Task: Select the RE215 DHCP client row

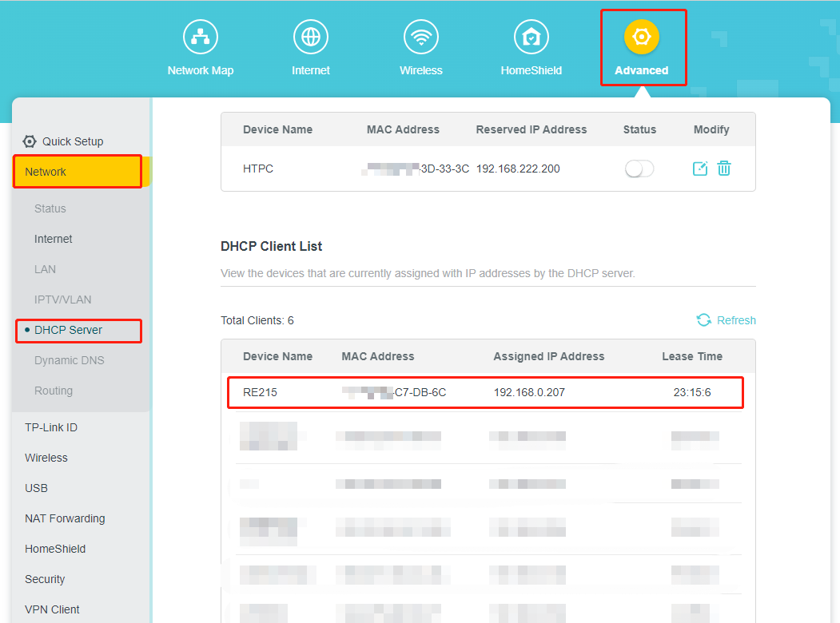Action: point(485,392)
